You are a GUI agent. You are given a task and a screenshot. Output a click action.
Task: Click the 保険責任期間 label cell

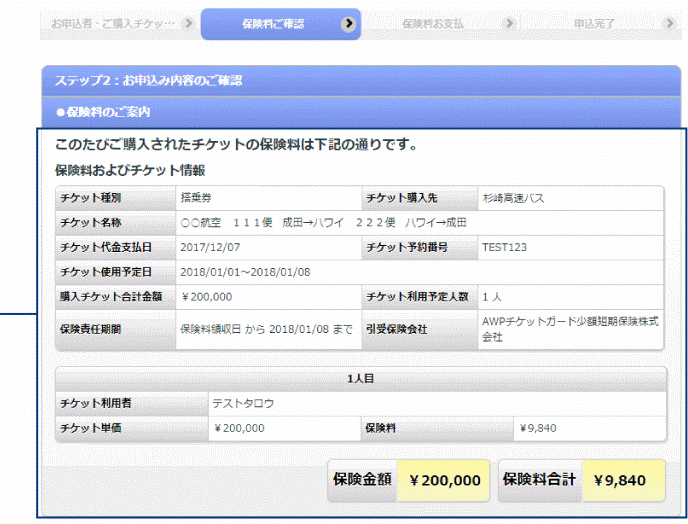(x=116, y=330)
